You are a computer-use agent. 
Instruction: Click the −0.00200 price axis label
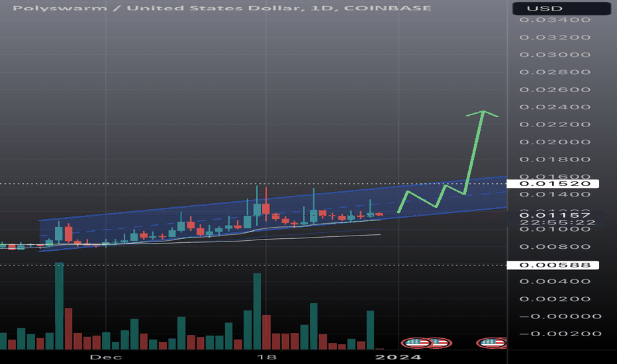560,334
